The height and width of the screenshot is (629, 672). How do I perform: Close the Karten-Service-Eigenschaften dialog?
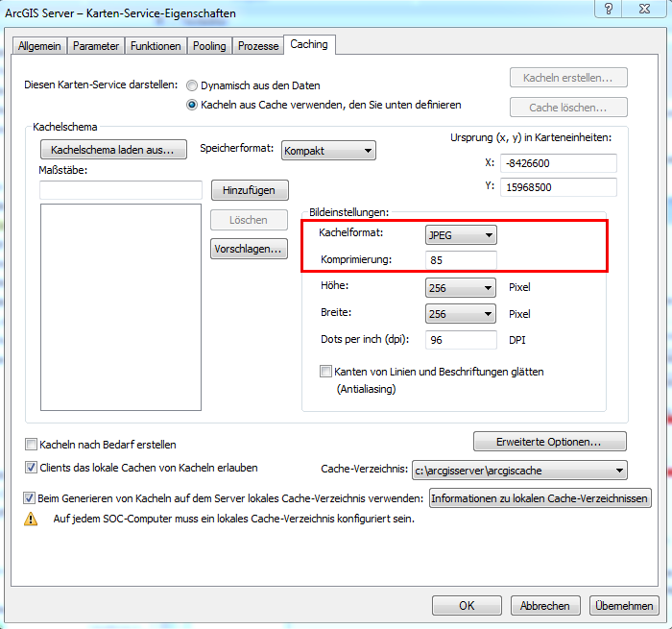[644, 9]
